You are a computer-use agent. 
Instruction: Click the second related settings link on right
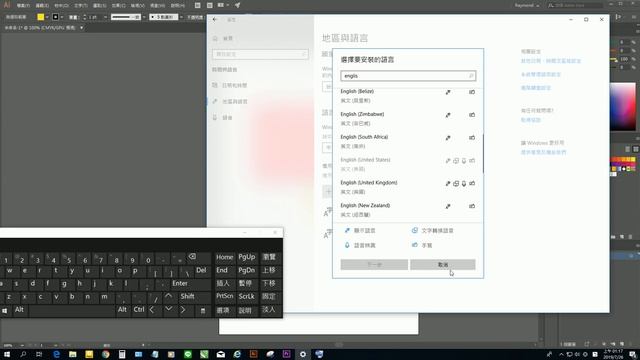pos(541,74)
